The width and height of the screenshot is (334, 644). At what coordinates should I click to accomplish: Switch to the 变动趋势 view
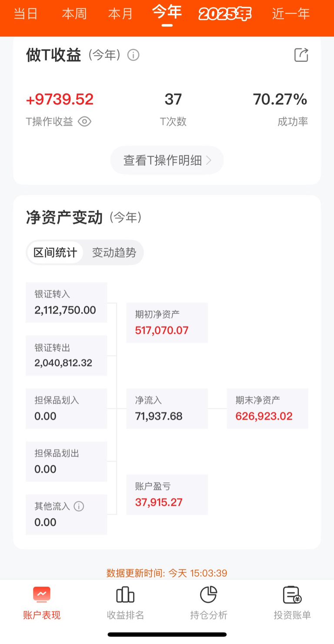pos(114,252)
